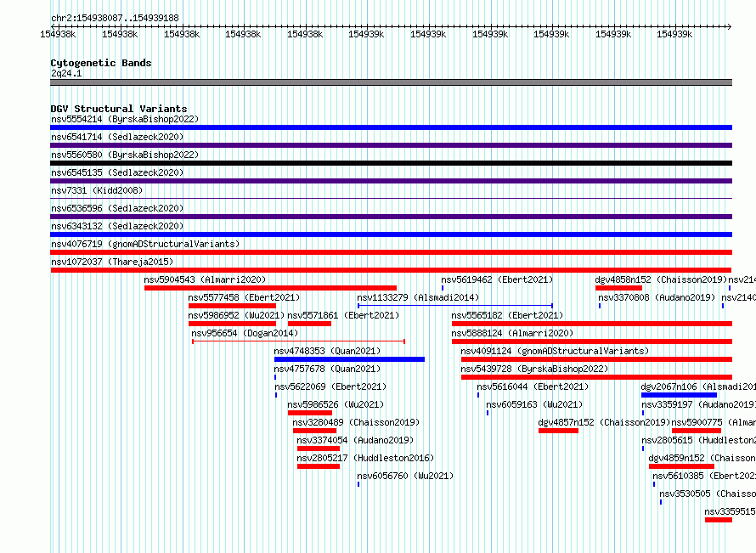
Task: Click nsv4748353 (Quan2021) label
Action: 327,351
